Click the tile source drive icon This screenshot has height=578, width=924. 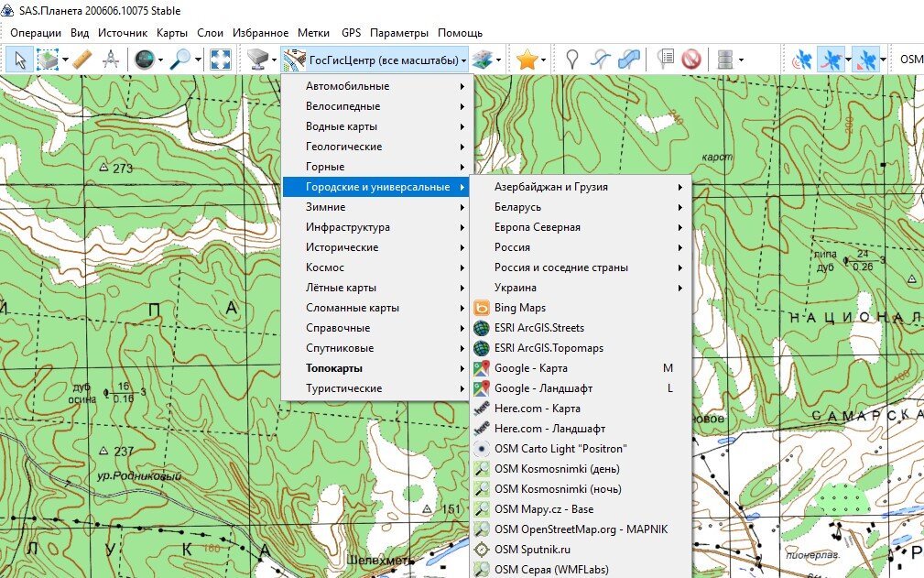[257, 60]
